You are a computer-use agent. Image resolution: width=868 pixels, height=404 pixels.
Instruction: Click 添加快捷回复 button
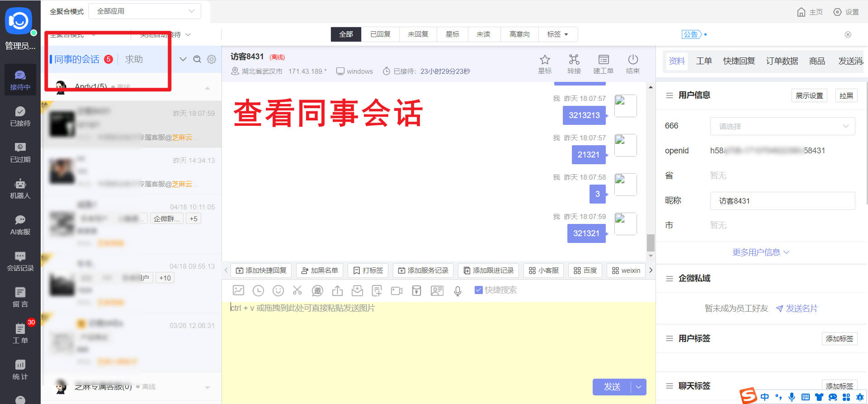pos(261,271)
